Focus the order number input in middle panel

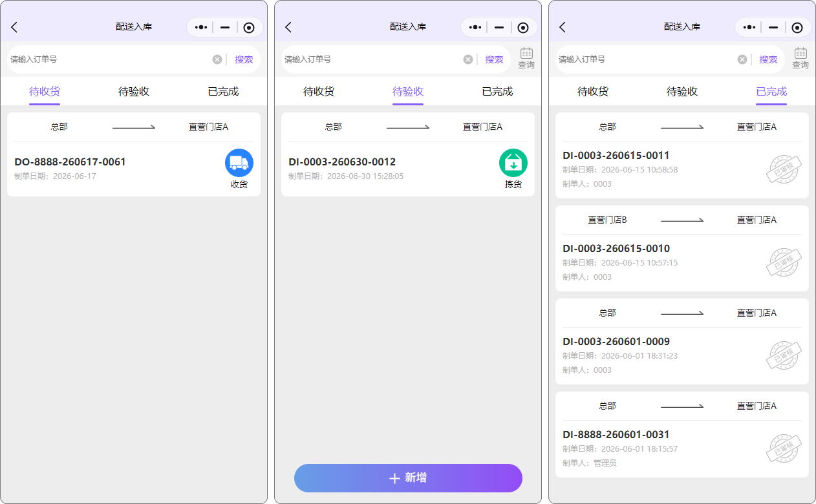click(x=372, y=59)
